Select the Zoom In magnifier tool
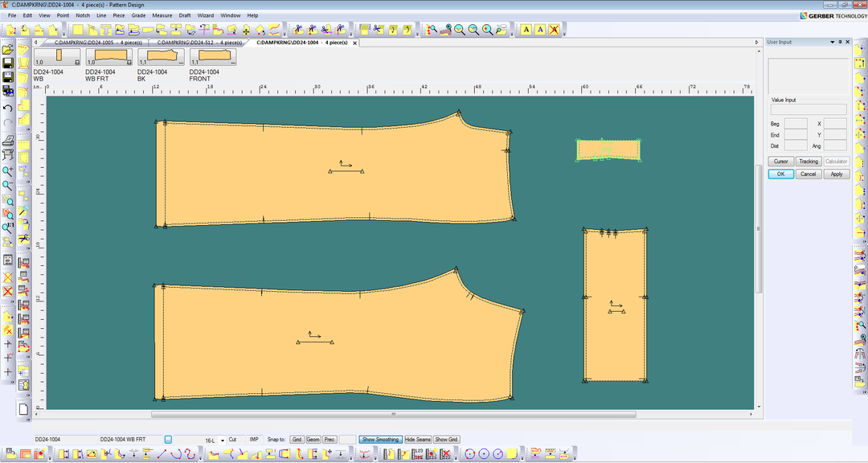Viewport: 868px width, 463px height. pos(8,170)
